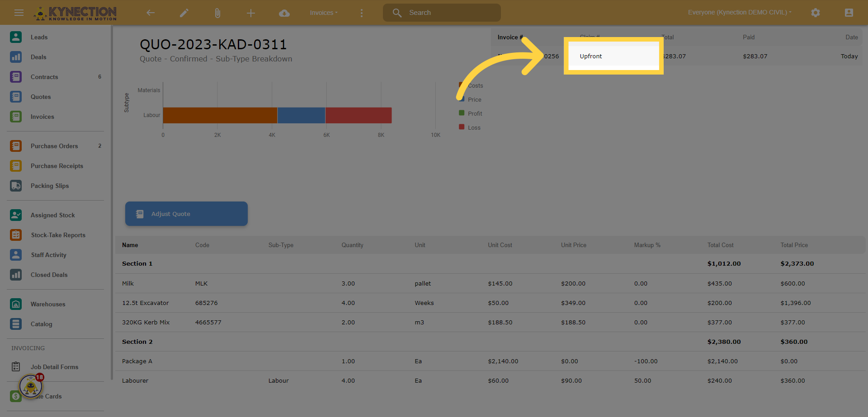Select the 320KG Kerb Mix row

491,322
